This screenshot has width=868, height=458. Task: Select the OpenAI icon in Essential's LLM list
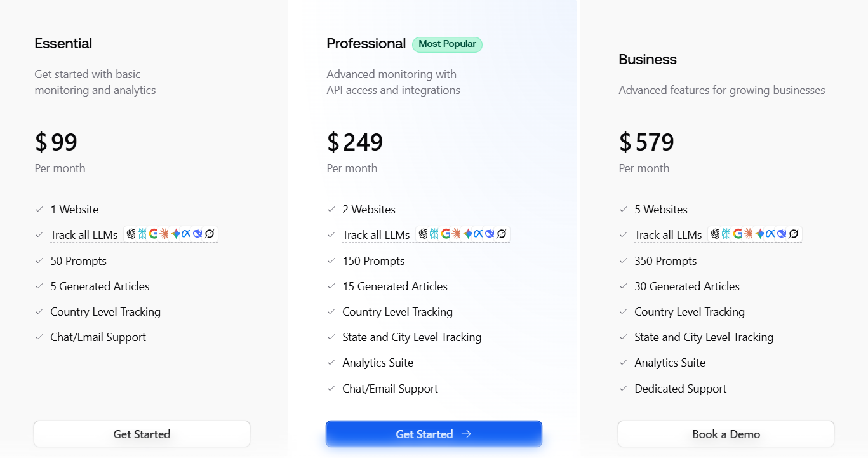point(131,234)
